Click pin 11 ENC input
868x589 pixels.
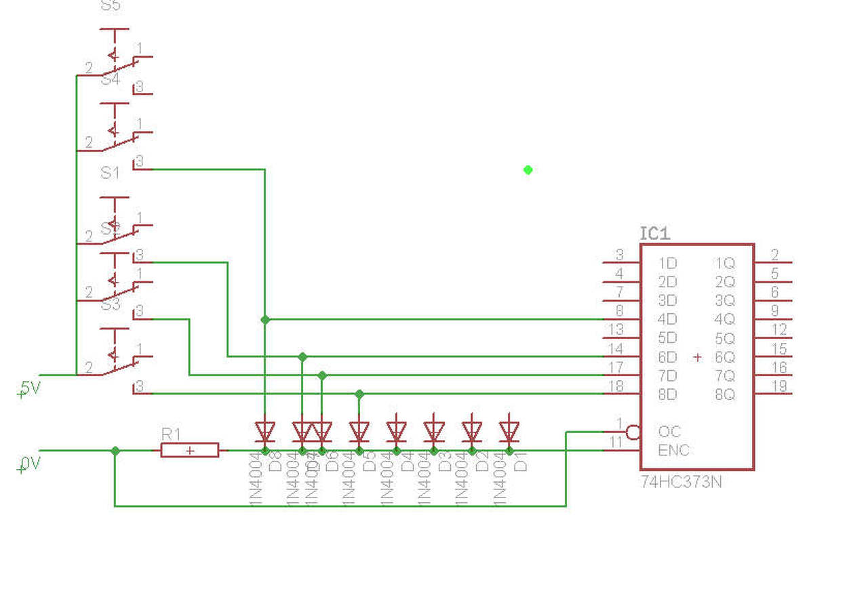[620, 450]
